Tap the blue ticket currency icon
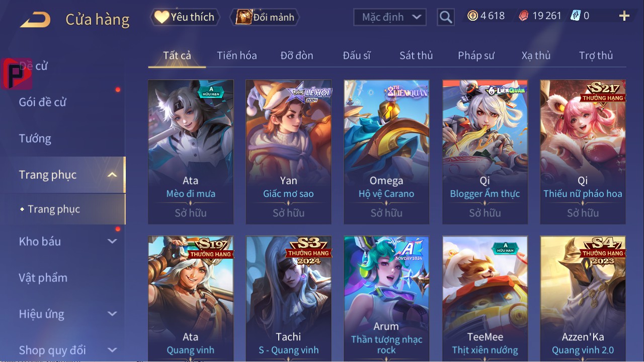Image resolution: width=644 pixels, height=362 pixels. click(575, 16)
